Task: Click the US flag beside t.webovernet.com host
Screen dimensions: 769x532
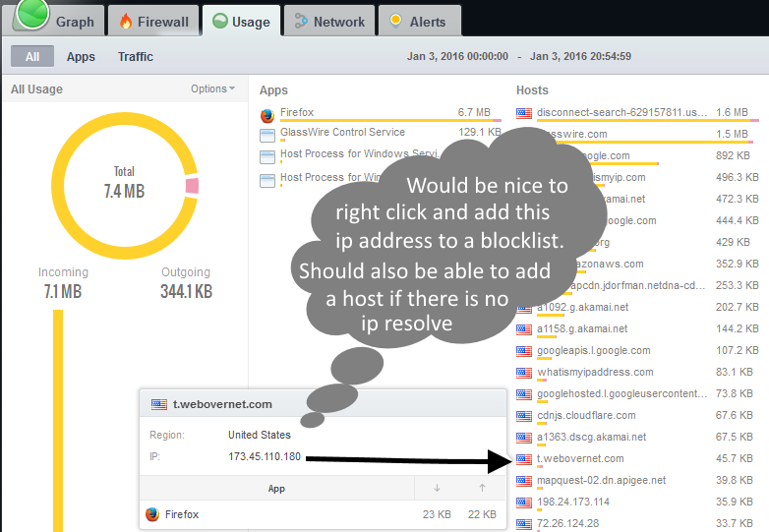Action: pos(524,459)
